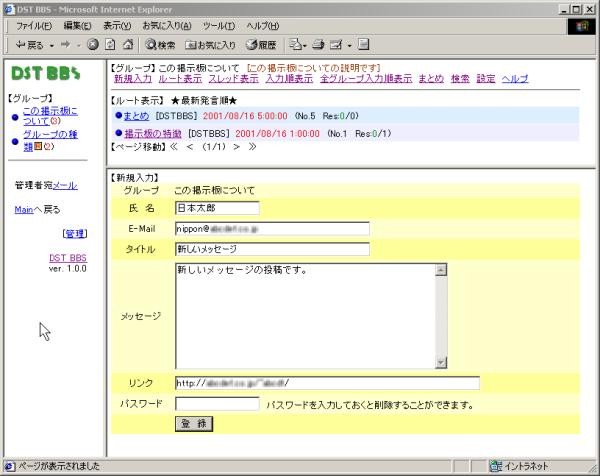Click the message textarea scrollbar down arrow
This screenshot has height=476, width=600.
pos(440,362)
